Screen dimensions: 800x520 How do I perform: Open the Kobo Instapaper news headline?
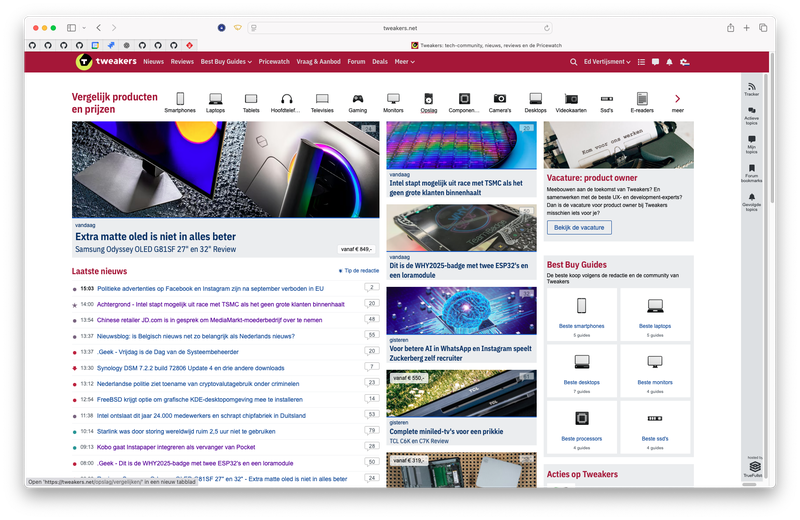(176, 447)
